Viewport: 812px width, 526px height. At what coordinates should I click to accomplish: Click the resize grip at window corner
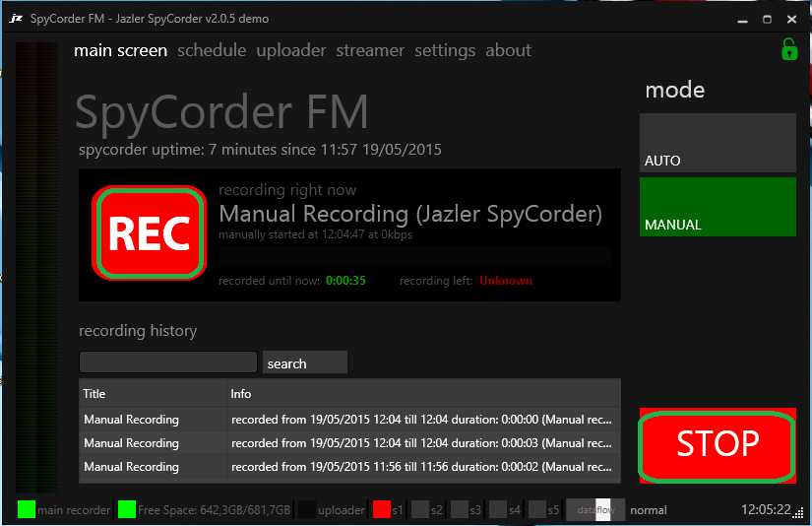798,514
